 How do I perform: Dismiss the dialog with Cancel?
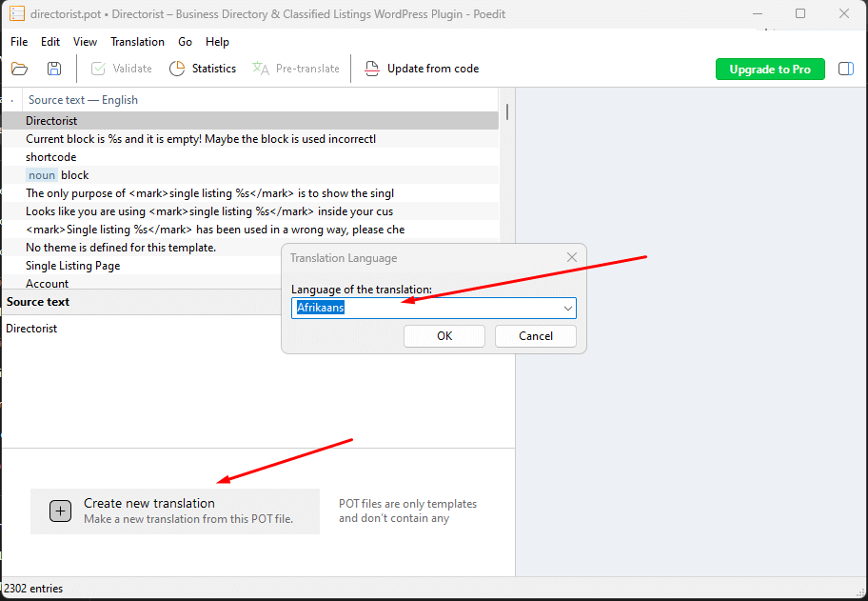click(535, 335)
